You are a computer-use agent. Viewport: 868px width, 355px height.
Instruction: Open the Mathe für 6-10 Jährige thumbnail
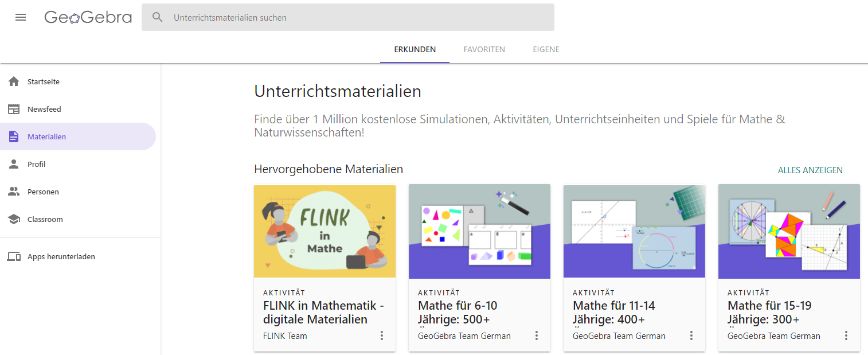point(479,231)
